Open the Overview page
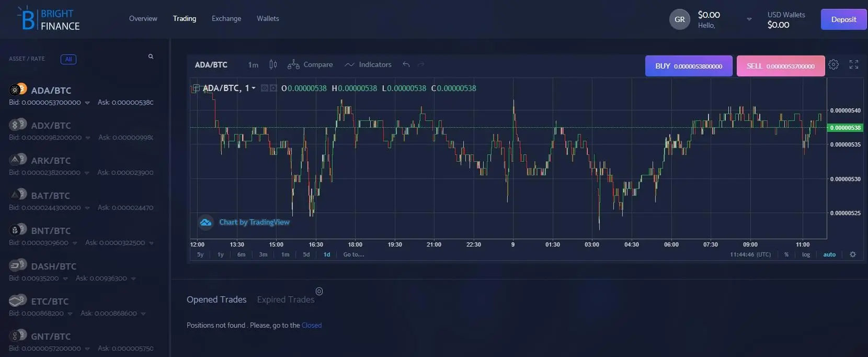868x357 pixels. (x=143, y=18)
